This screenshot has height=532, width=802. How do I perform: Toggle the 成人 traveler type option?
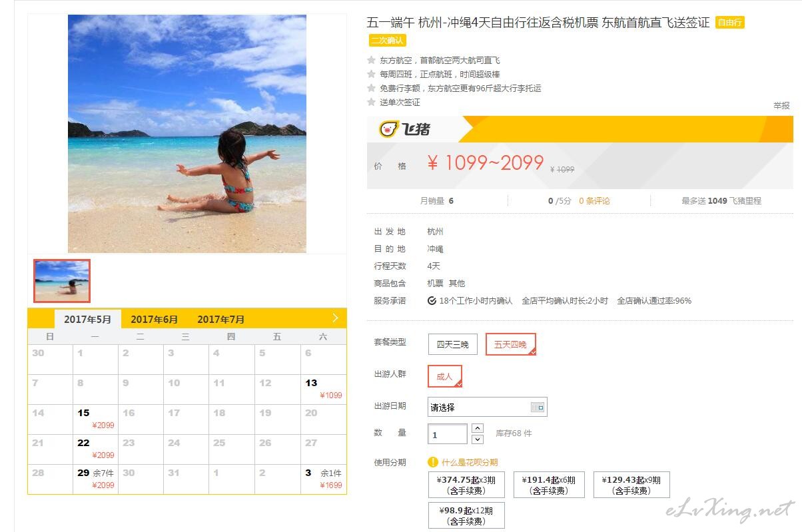coord(444,376)
